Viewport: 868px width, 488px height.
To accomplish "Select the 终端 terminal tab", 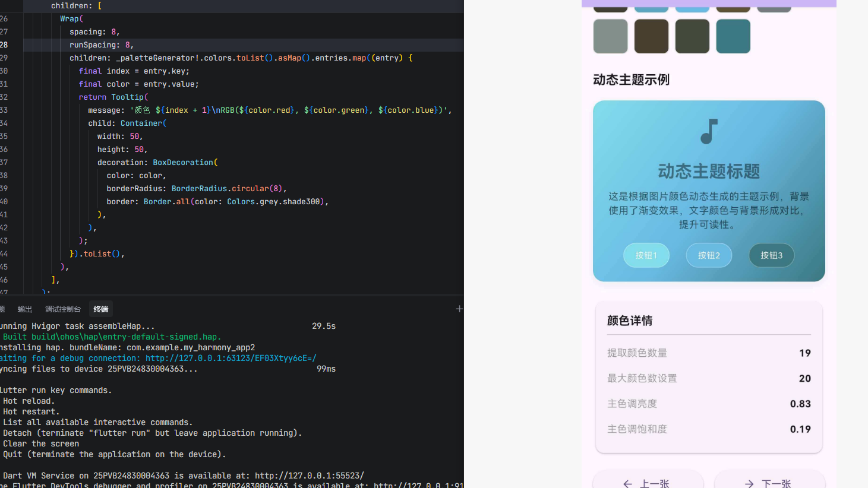I will point(100,309).
